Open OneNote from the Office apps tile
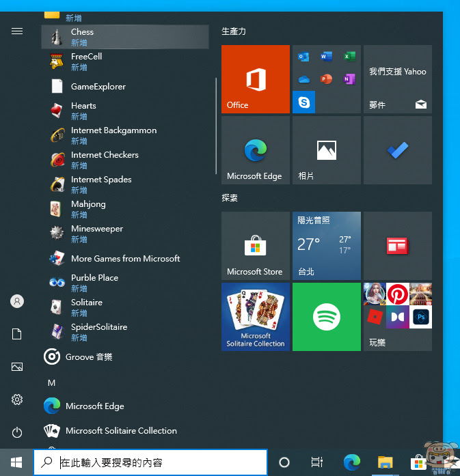Screen dimensions: 460x476 (x=349, y=79)
